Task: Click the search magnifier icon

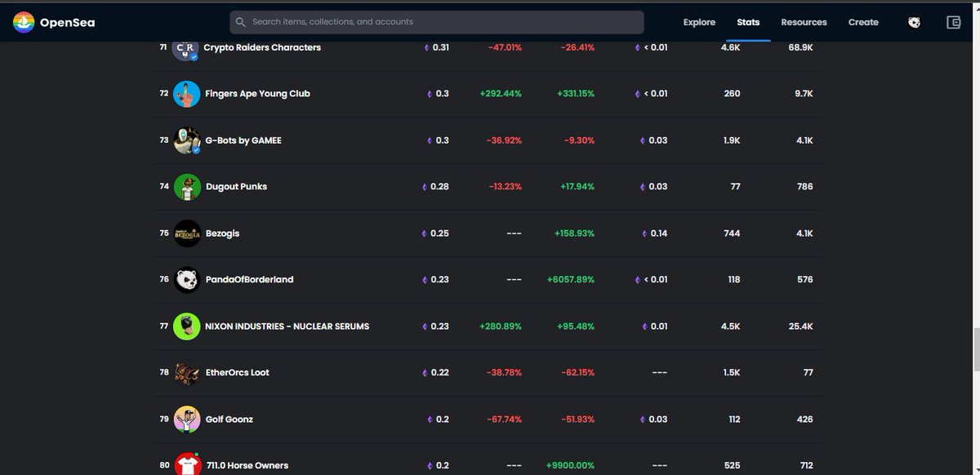Action: 241,22
